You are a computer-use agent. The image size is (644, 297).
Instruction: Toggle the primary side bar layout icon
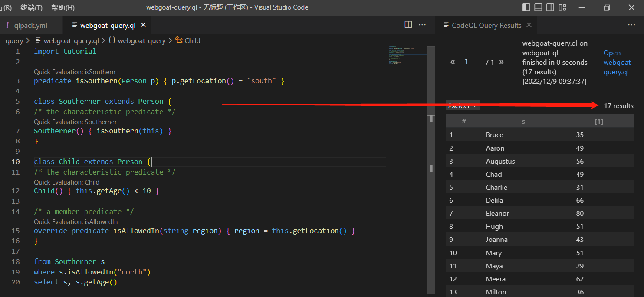(x=526, y=7)
